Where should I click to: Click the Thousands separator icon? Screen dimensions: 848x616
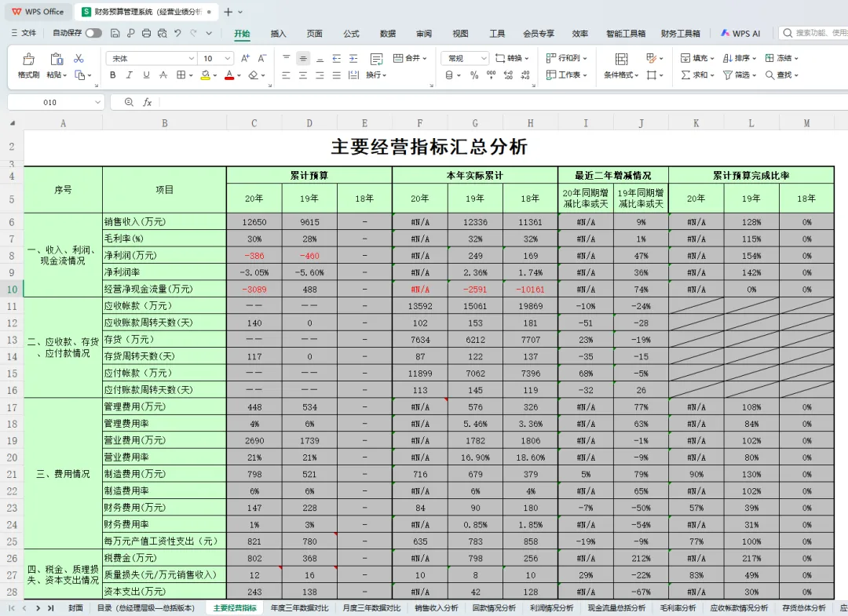click(491, 75)
